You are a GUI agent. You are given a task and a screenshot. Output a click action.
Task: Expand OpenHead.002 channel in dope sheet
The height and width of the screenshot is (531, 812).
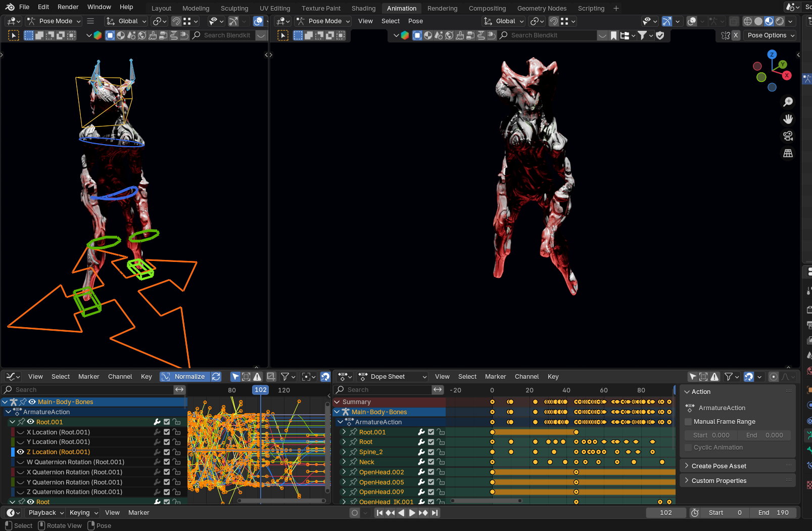point(344,472)
